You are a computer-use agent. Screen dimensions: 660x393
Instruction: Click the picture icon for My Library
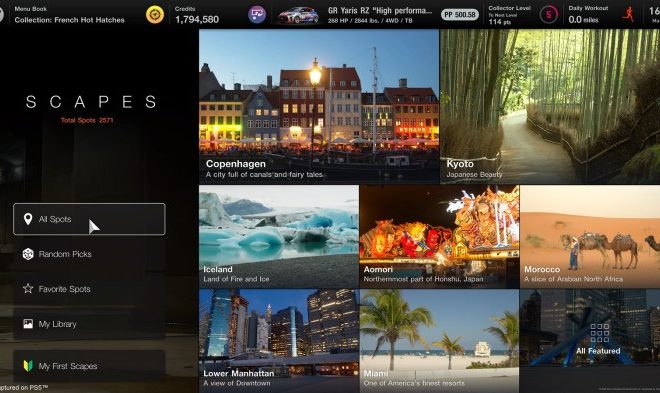click(x=28, y=324)
